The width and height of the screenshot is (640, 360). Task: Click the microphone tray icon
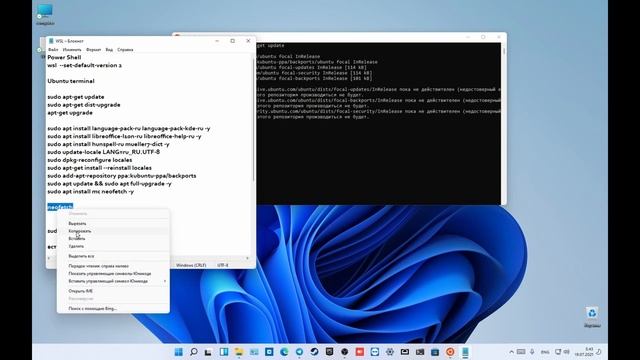point(532,352)
